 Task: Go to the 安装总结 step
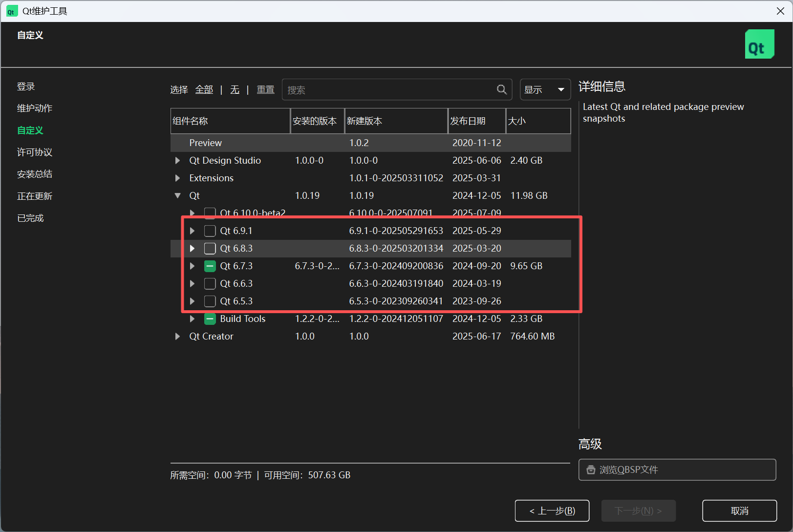coord(35,174)
